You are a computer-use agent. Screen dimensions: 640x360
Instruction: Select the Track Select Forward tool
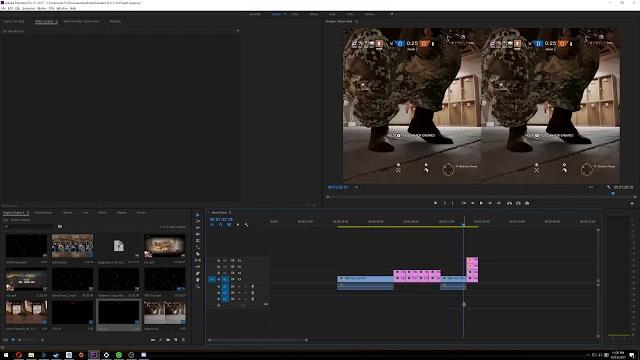[198, 222]
